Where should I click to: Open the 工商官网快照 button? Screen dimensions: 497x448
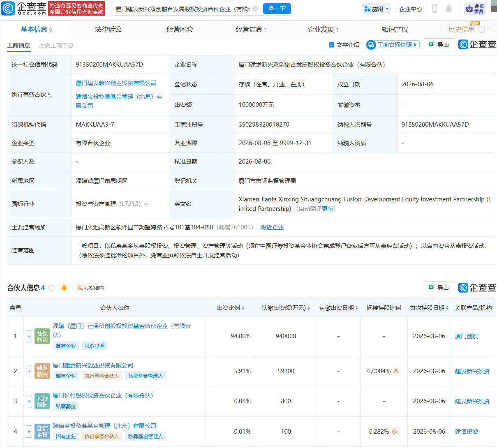point(393,45)
